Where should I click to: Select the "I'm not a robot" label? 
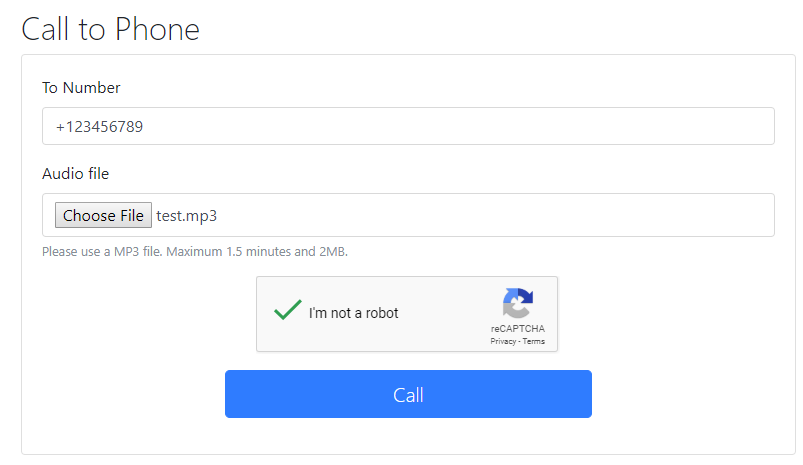353,313
